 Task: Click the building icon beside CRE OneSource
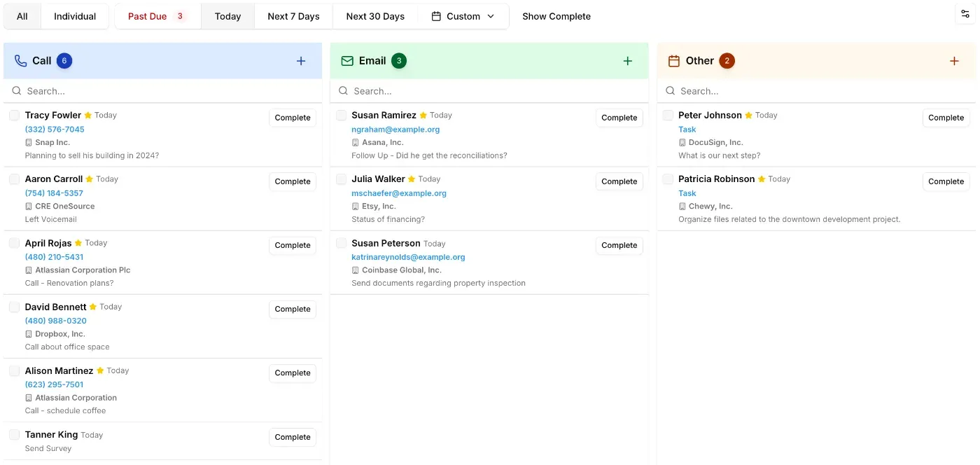[29, 207]
